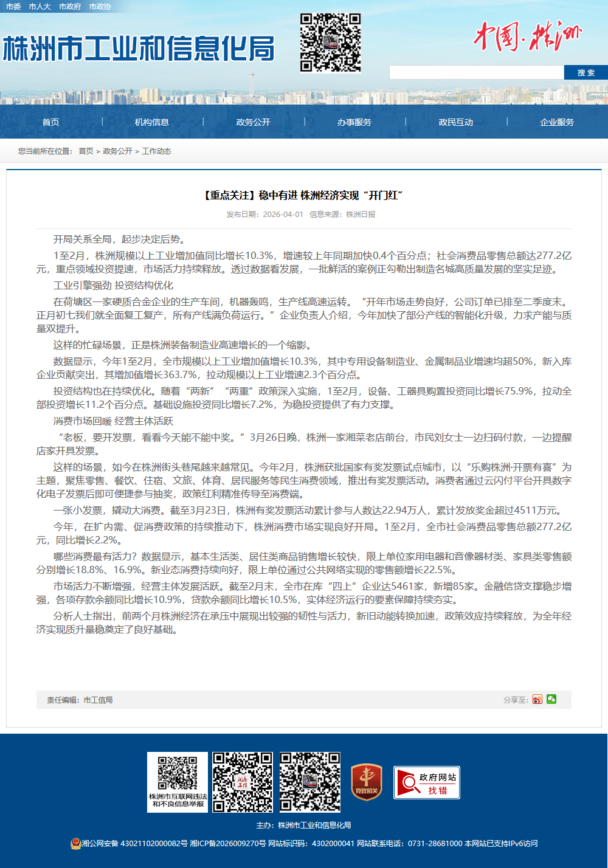
Task: Click the 中国·株洲 red calligraphy logo
Action: click(x=527, y=36)
